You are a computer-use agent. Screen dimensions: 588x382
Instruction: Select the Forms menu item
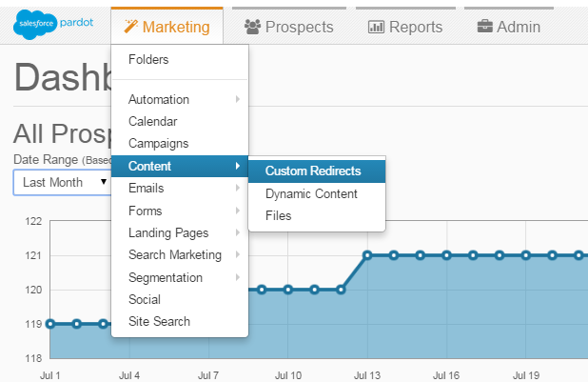click(x=180, y=211)
